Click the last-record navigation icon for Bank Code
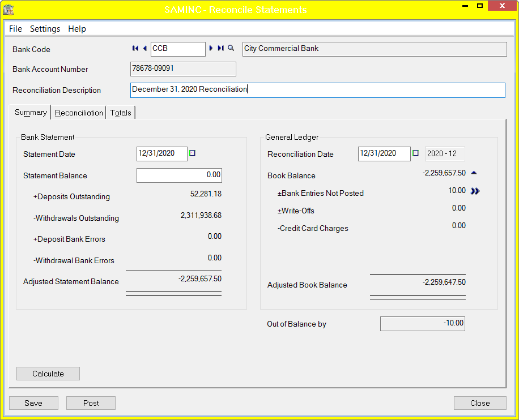The height and width of the screenshot is (420, 519). pos(220,48)
